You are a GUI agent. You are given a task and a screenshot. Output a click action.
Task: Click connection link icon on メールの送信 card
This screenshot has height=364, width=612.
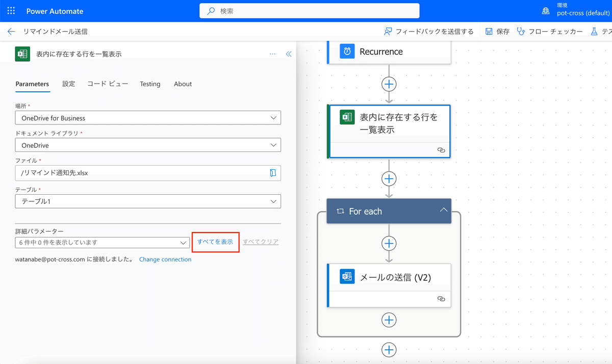[441, 299]
